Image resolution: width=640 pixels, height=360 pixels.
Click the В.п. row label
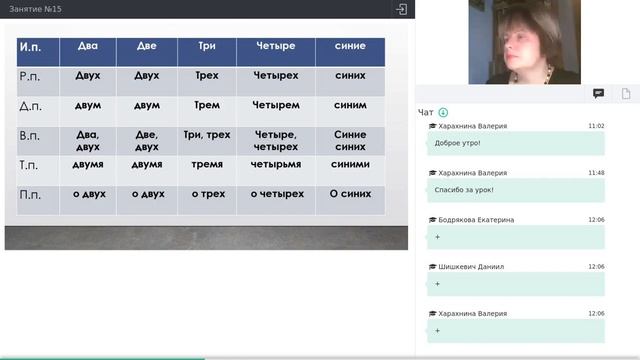pyautogui.click(x=30, y=136)
